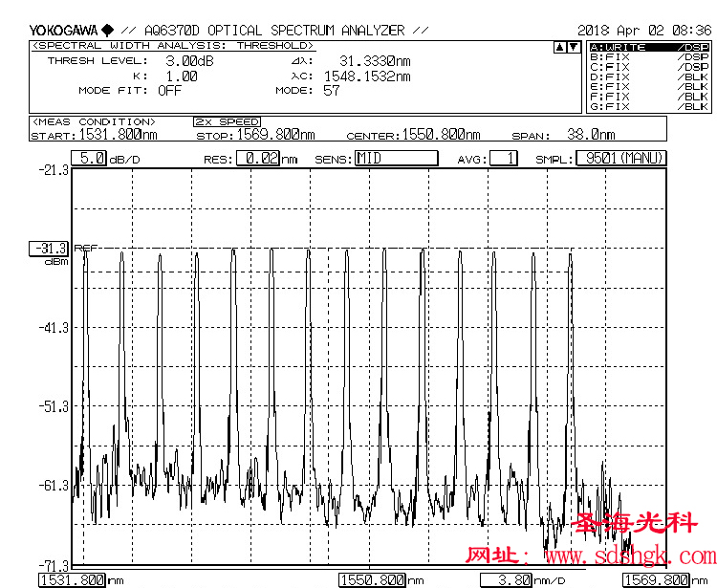
Task: Click the 5.0 dB/D scale box
Action: tap(90, 159)
